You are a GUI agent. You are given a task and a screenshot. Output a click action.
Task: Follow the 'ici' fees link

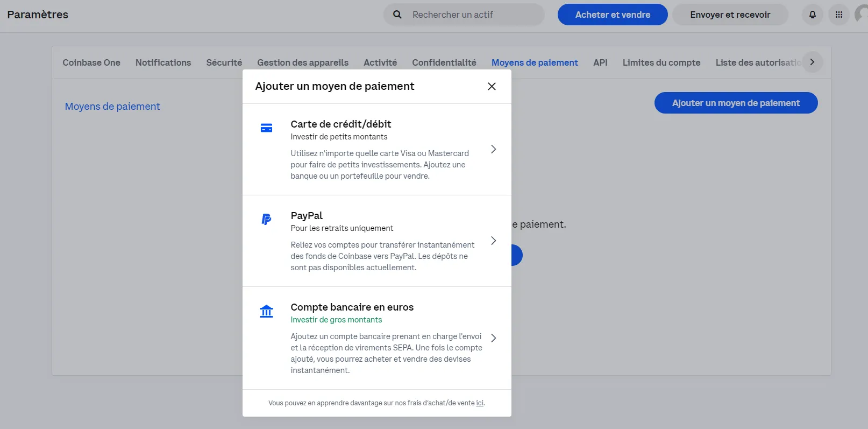[480, 403]
